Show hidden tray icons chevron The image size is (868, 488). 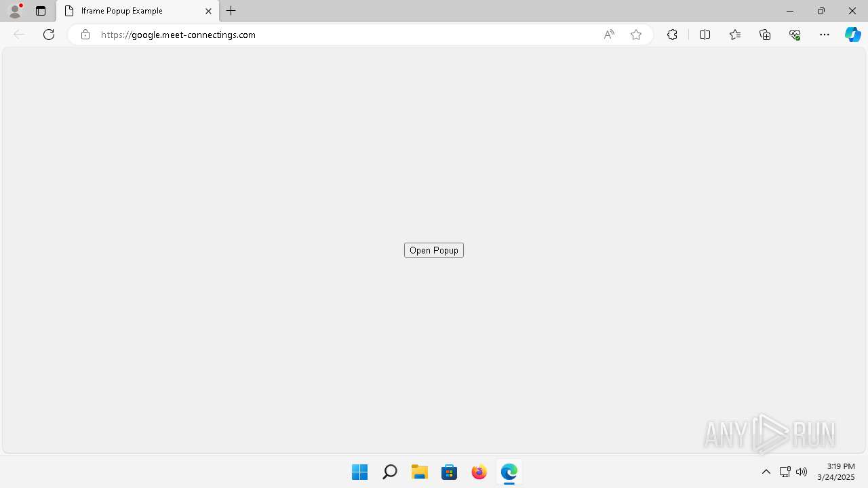[x=766, y=472]
